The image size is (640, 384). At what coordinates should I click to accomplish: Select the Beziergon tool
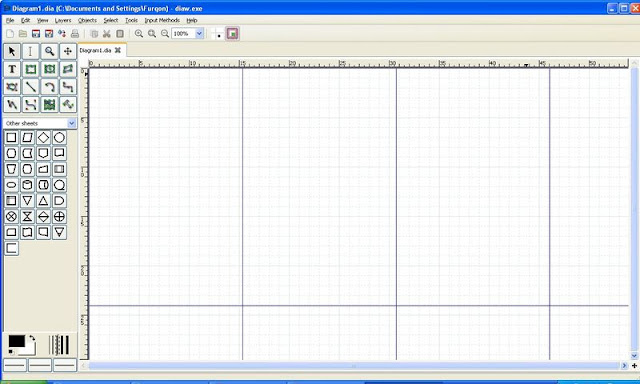tap(12, 87)
